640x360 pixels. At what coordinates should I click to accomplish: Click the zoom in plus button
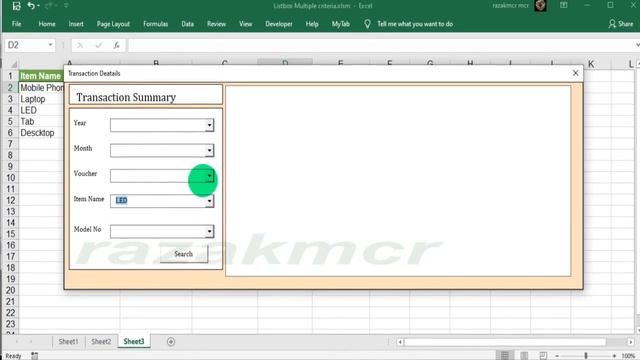(614, 356)
